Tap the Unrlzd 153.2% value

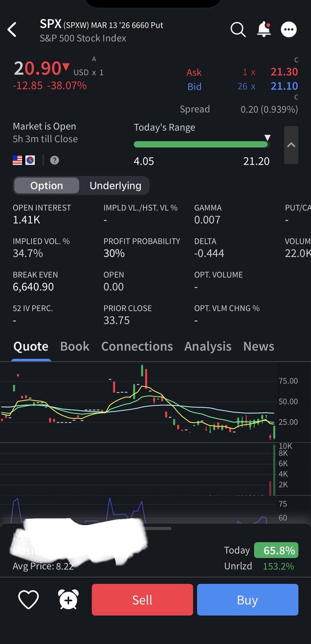tap(278, 566)
